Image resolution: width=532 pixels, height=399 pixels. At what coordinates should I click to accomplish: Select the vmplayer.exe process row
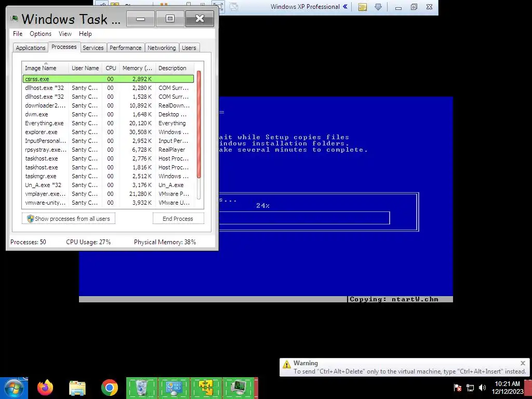[x=108, y=194]
